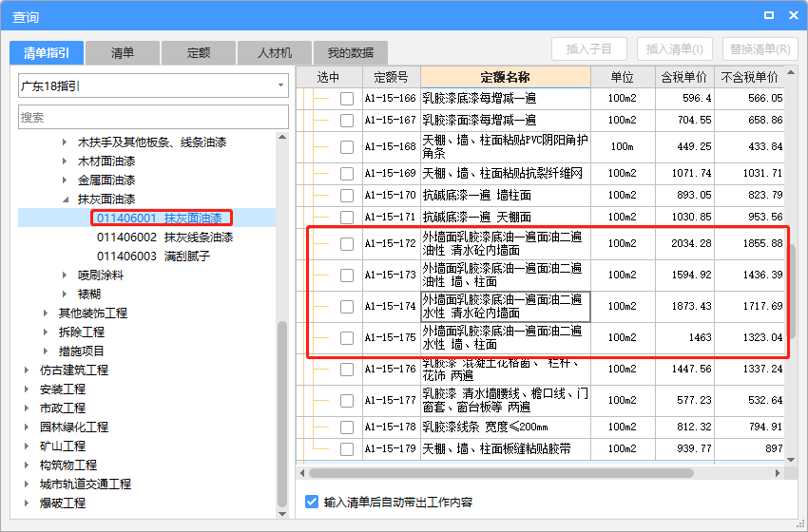
Task: Expand the 城市轨道交通工程 node
Action: click(27, 484)
